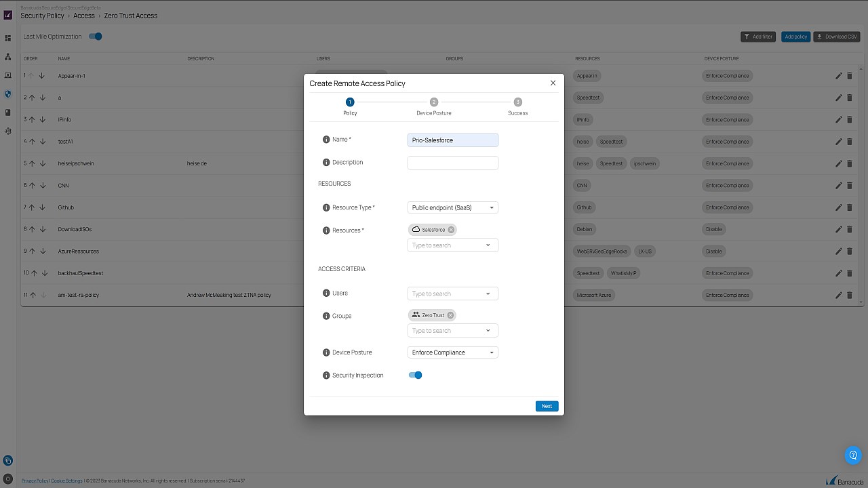Open the shield Security Policy sidebar icon
The image size is (868, 488).
tap(8, 94)
